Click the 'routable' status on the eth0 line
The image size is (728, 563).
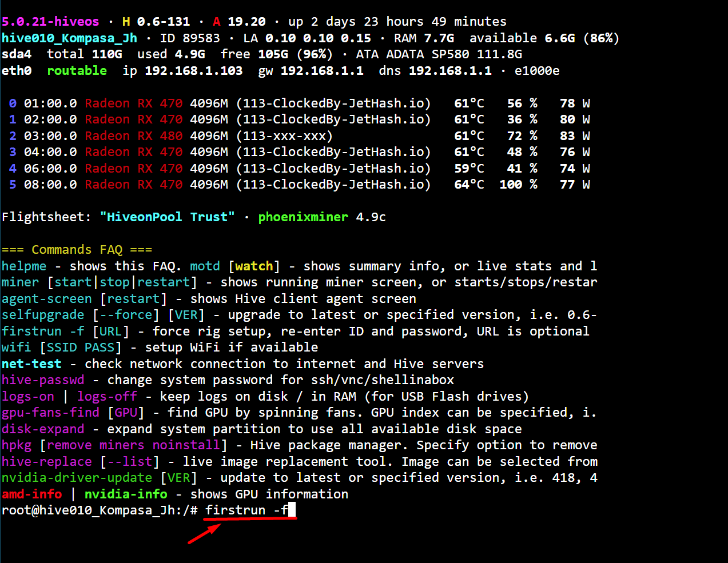pos(77,70)
